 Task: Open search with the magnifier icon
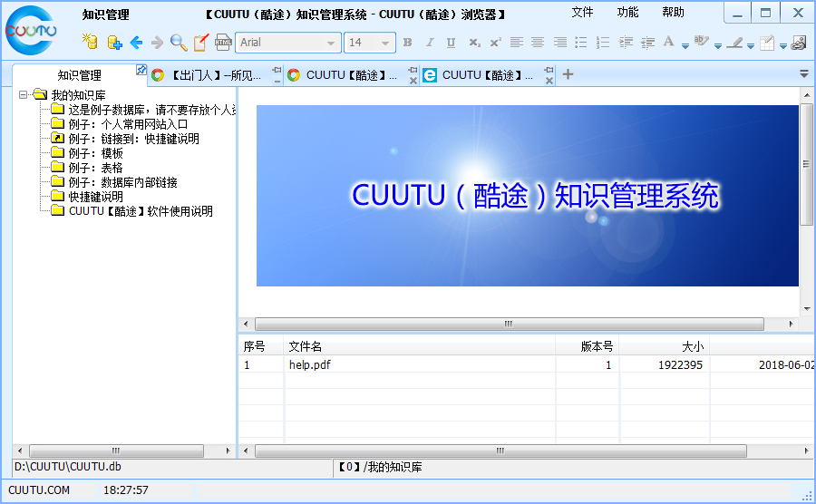(179, 43)
